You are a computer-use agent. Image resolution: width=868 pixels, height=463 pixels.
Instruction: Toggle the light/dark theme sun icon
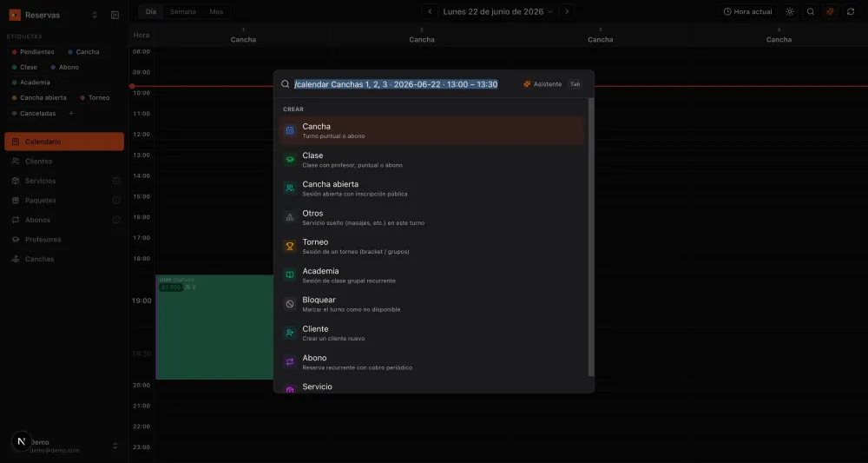pyautogui.click(x=790, y=11)
